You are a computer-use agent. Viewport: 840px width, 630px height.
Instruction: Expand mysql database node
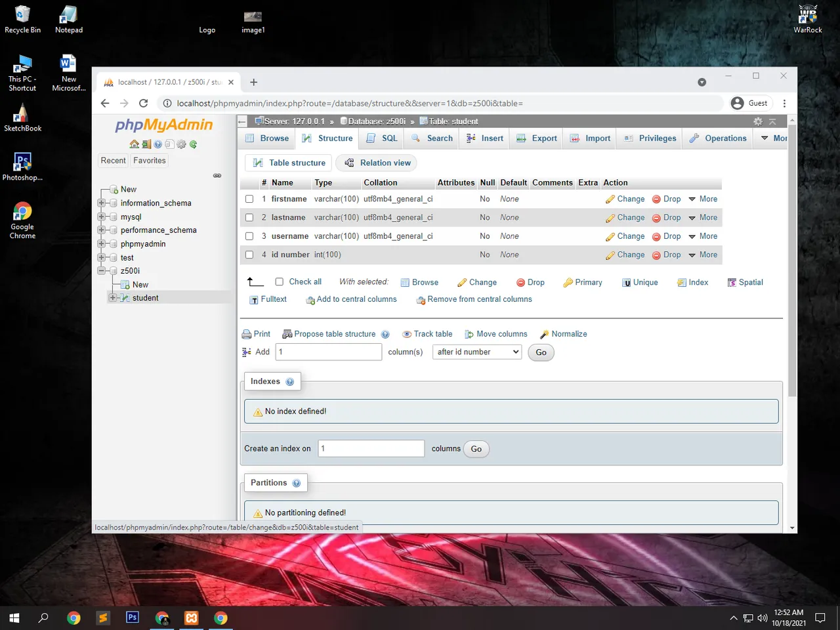pos(102,217)
